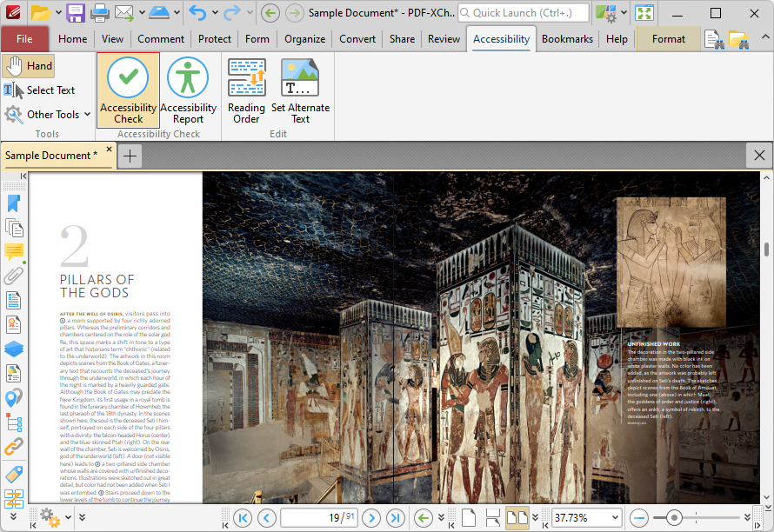Click the Save floppy disk icon
The width and height of the screenshot is (774, 532).
point(76,13)
